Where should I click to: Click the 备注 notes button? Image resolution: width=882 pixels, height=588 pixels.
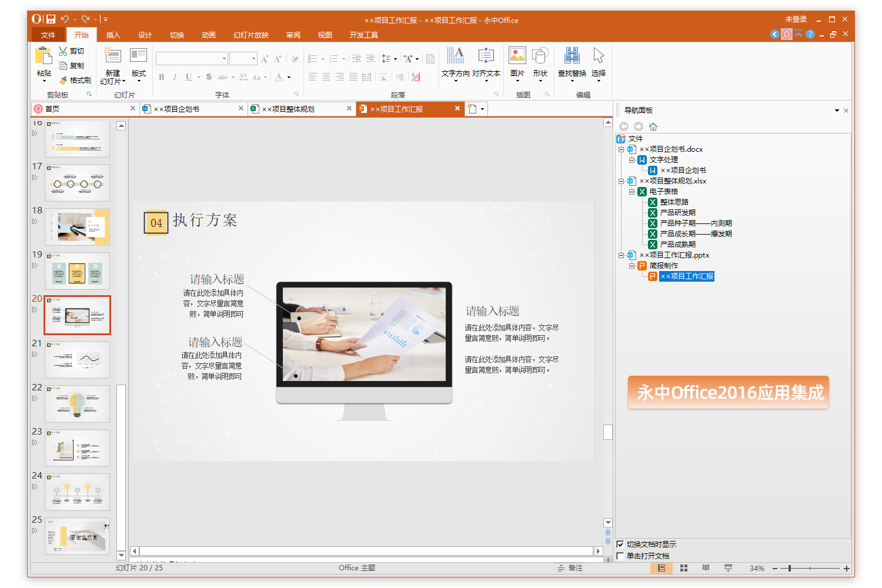click(570, 568)
